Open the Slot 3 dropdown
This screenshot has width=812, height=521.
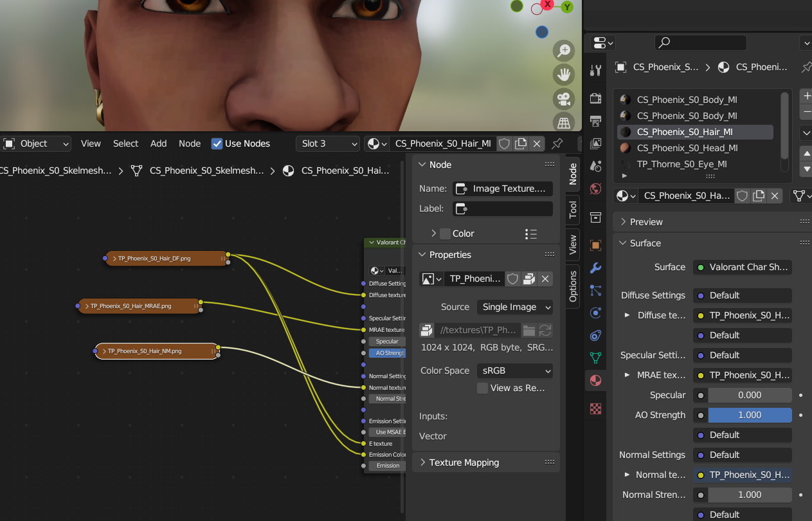(328, 143)
